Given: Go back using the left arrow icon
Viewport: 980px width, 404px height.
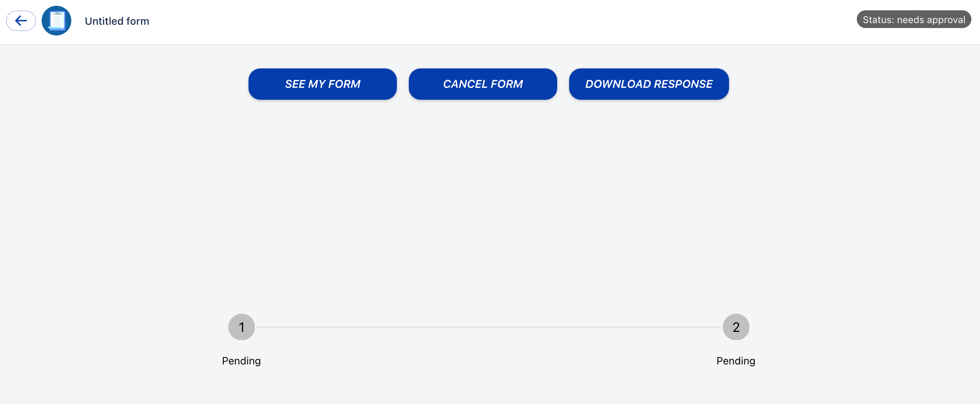Looking at the screenshot, I should click(21, 21).
